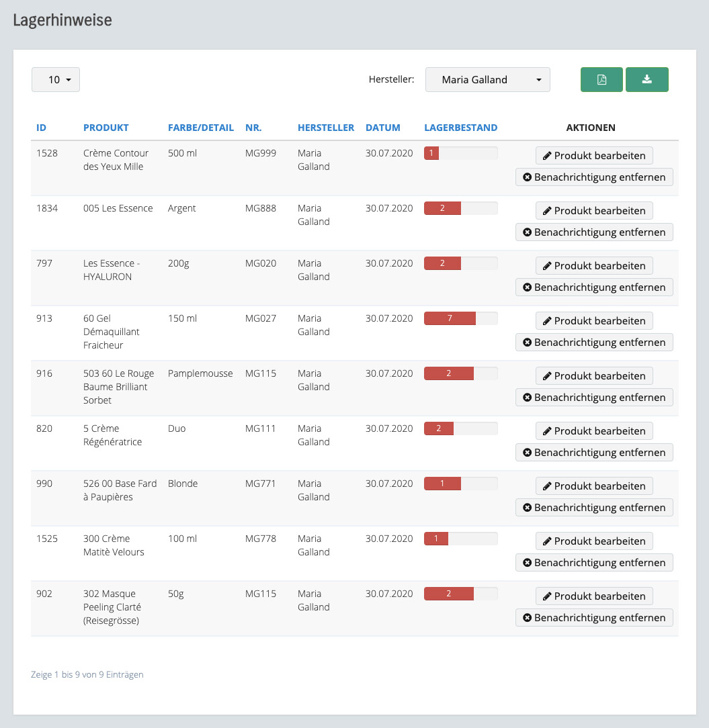The image size is (709, 728).
Task: Remove notification for product ID 1834
Action: [x=594, y=232]
